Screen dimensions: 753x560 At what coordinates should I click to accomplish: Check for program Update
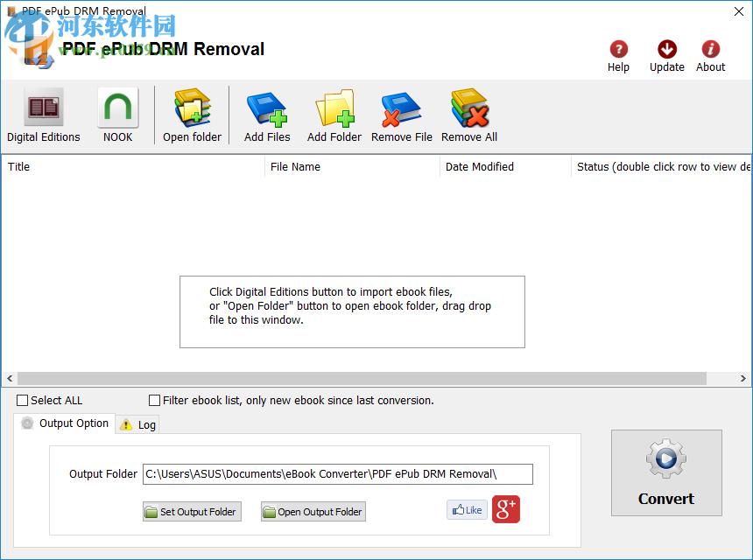pyautogui.click(x=666, y=54)
